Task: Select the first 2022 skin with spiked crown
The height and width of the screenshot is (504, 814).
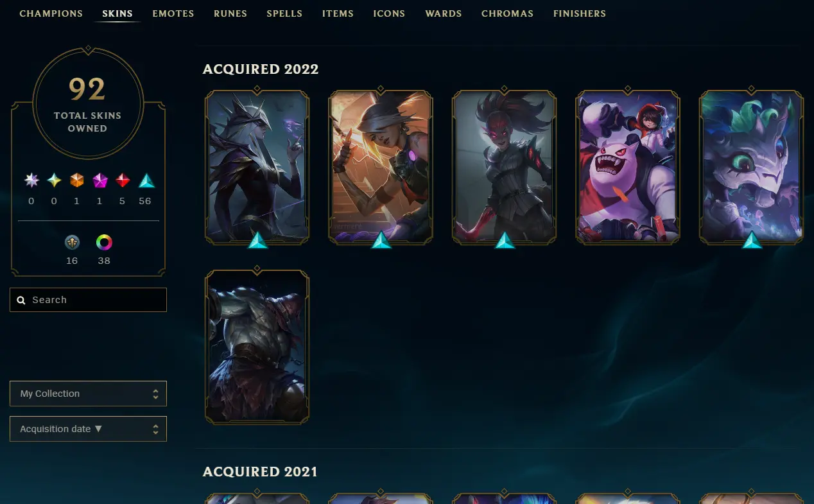Action: click(257, 167)
